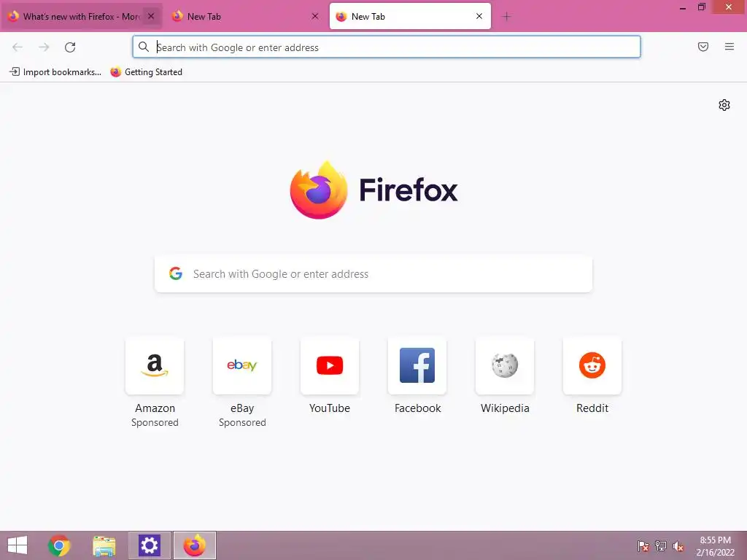Click the eBay label text

242,408
